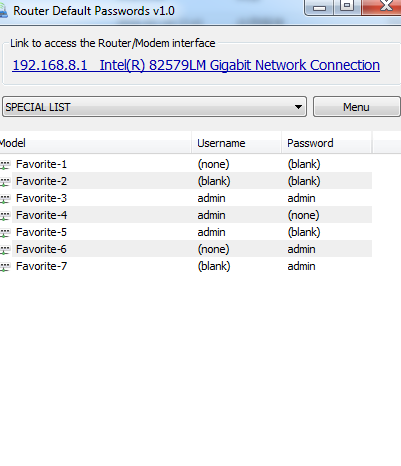Click the router icon beside Favorite-1
Screen dimensions: 401x466
point(5,164)
